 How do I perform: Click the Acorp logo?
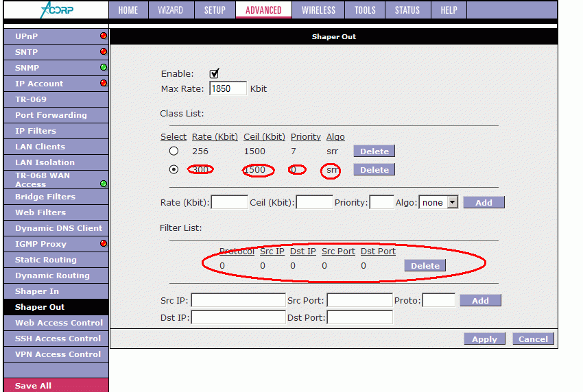tap(56, 10)
